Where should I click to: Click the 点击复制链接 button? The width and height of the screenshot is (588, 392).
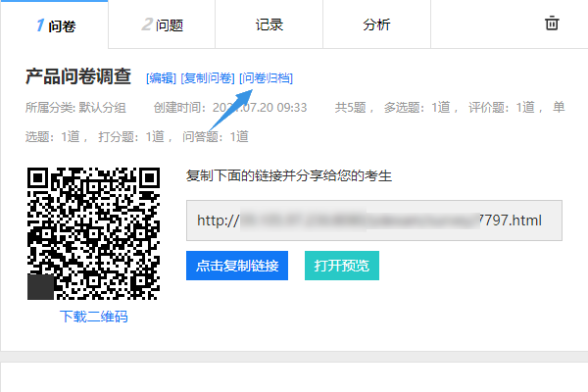(x=237, y=266)
